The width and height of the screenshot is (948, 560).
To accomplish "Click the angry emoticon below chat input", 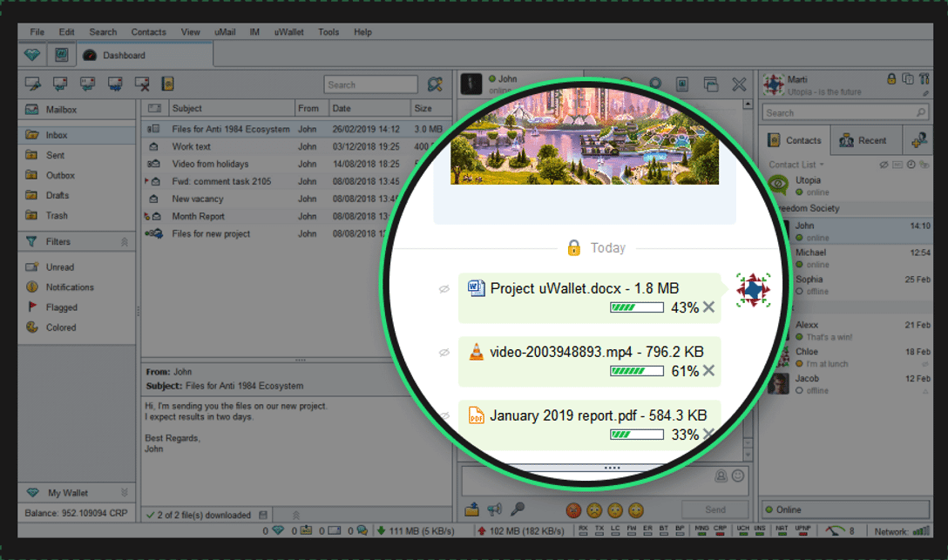I will pyautogui.click(x=573, y=510).
